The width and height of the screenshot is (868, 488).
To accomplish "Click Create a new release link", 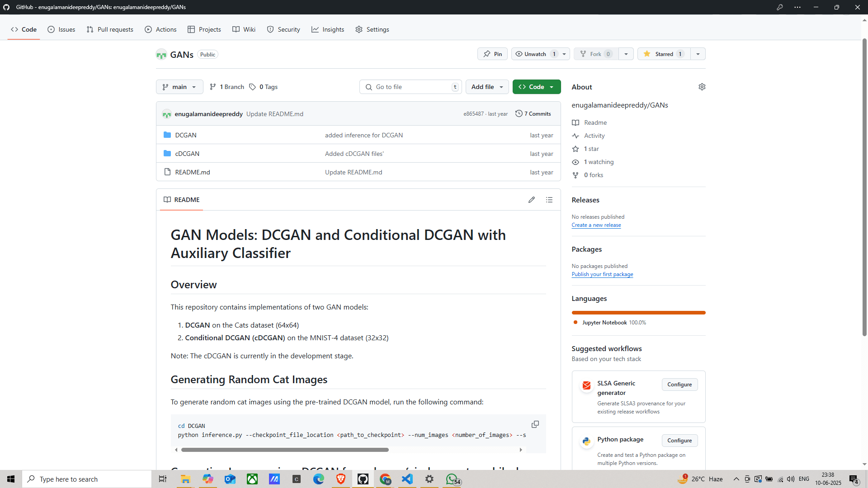I will click(596, 225).
